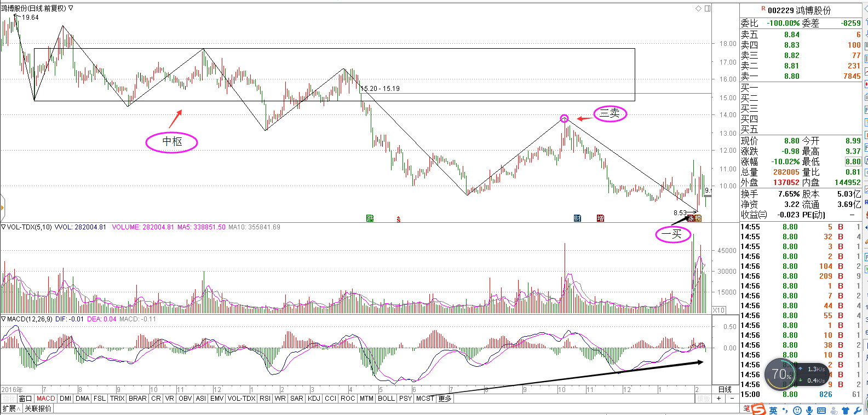Screen dimensions: 868x415
Task: Click the X10 volume scale label
Action: tap(718, 310)
